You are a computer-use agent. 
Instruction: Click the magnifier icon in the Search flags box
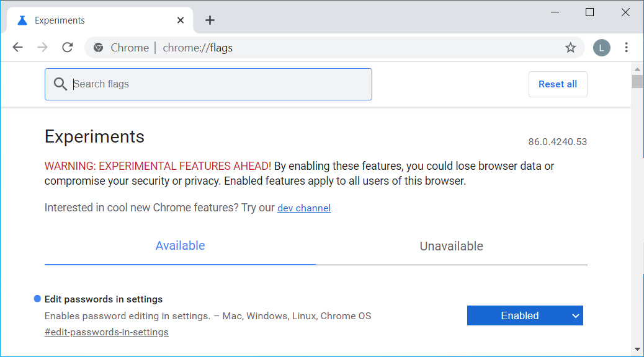coord(60,84)
